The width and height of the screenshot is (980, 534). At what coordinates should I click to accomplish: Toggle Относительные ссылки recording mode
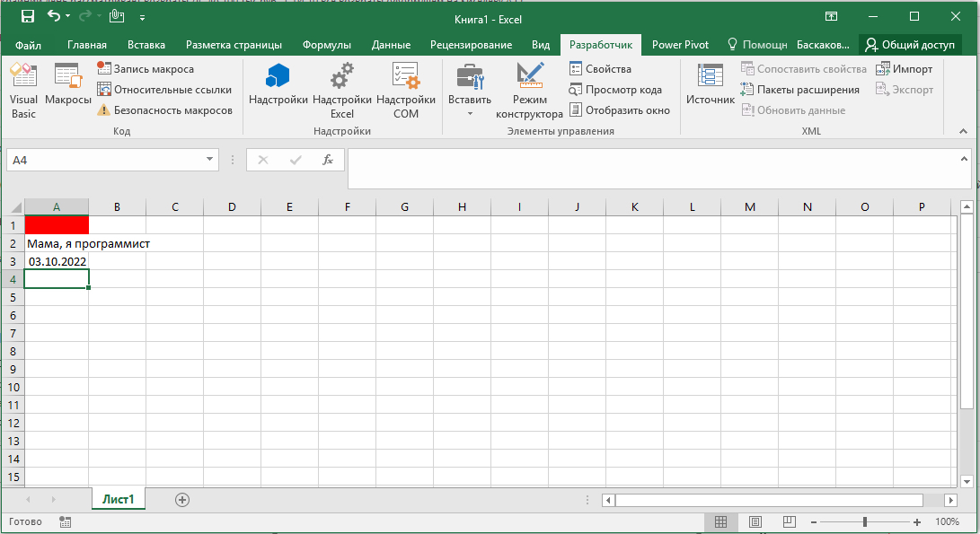[x=163, y=90]
